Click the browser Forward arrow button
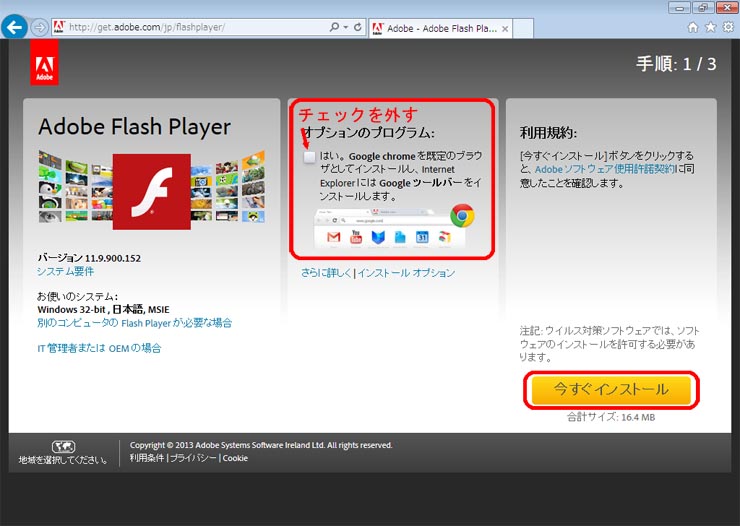Image resolution: width=740 pixels, height=526 pixels. point(40,27)
